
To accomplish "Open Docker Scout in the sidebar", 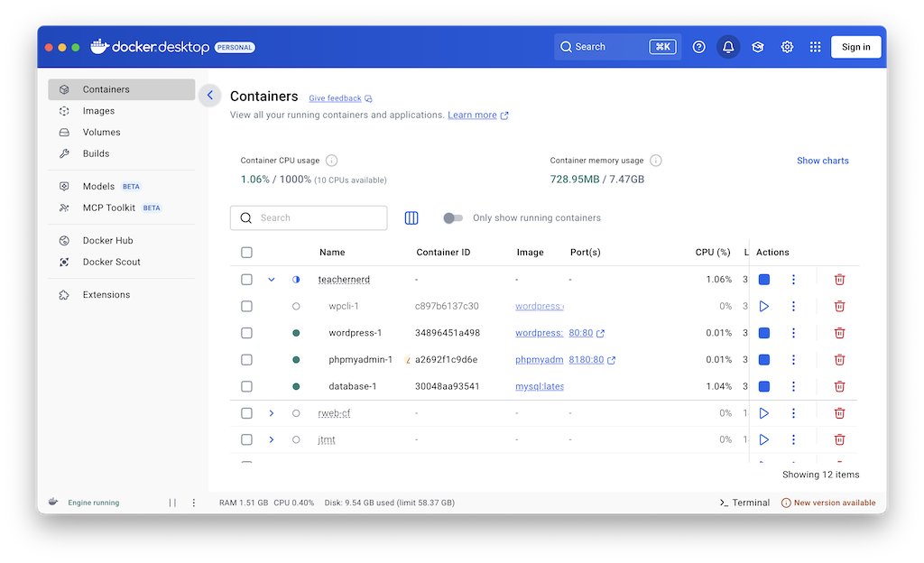I will (x=122, y=262).
